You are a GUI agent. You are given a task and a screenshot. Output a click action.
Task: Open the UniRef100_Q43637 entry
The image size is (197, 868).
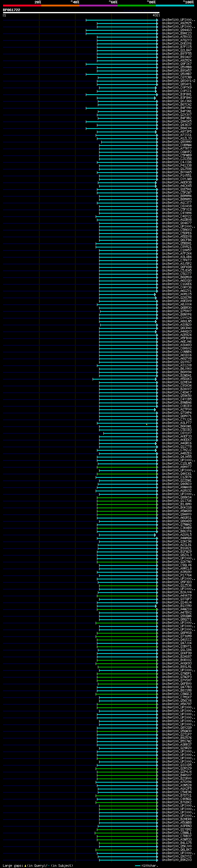[x=176, y=125]
